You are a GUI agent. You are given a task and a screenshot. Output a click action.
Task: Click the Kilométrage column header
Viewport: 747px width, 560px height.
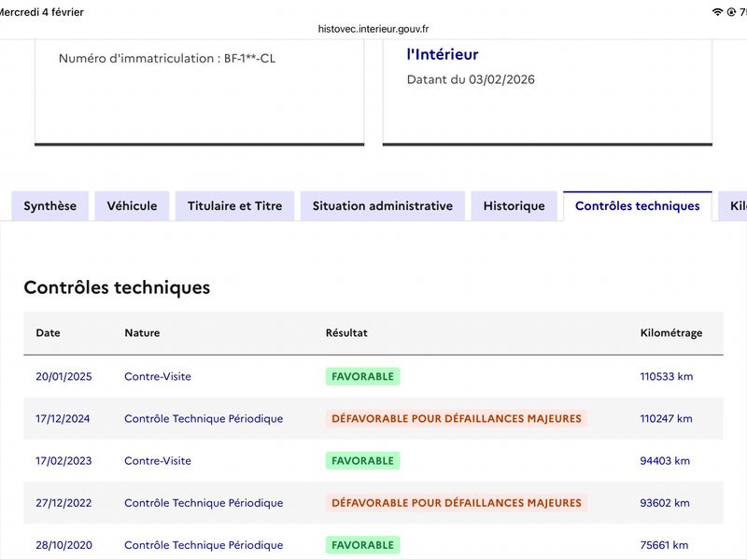[x=670, y=333]
